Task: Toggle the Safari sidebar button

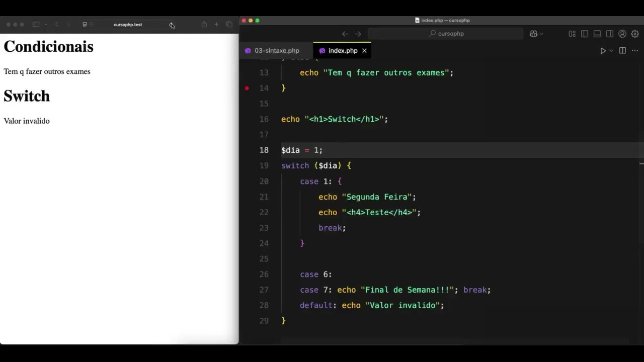Action: click(36, 25)
